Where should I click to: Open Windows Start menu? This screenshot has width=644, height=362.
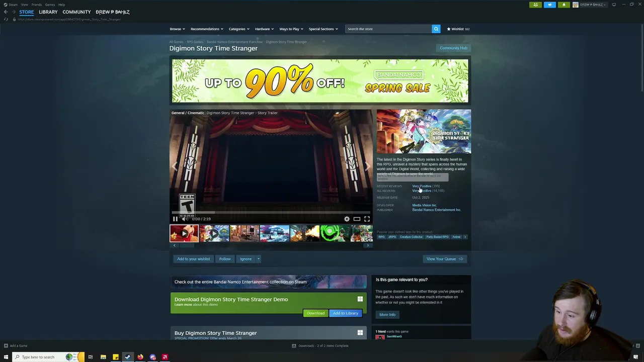point(6,357)
